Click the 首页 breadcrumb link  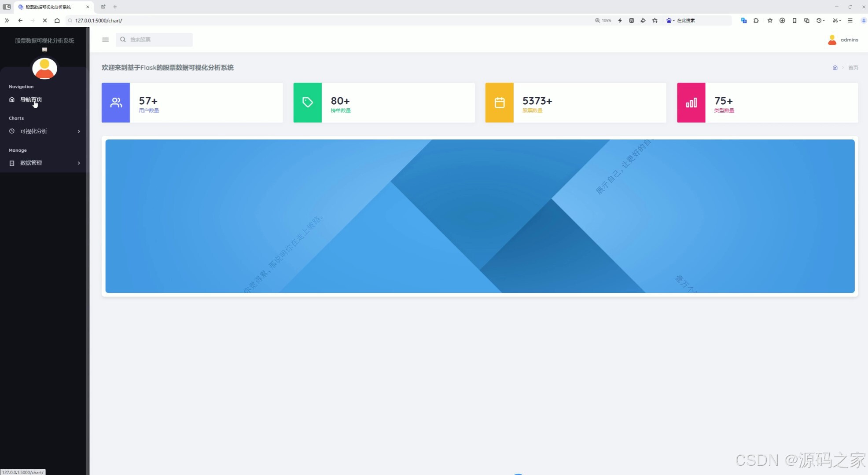pos(853,68)
